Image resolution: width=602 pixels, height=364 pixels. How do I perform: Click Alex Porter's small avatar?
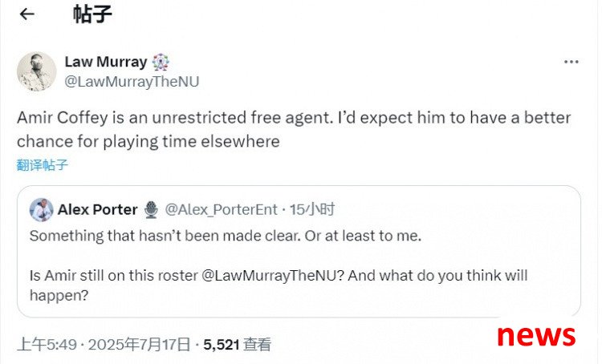pos(41,210)
